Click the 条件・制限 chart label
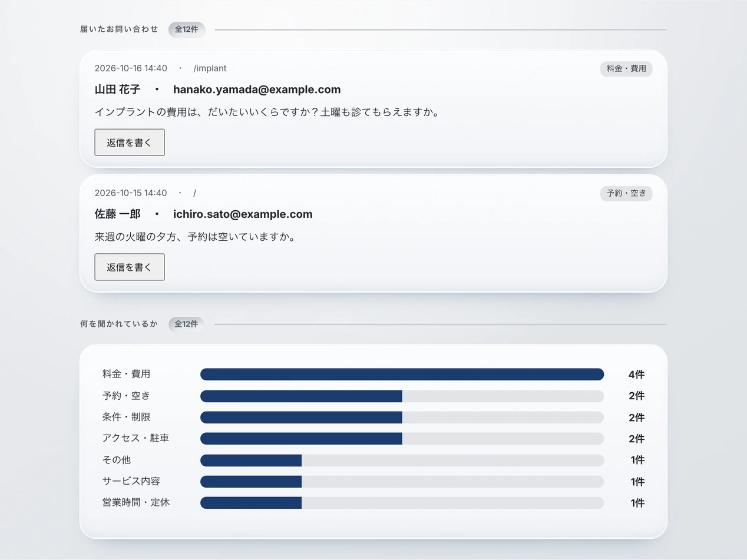 point(127,417)
